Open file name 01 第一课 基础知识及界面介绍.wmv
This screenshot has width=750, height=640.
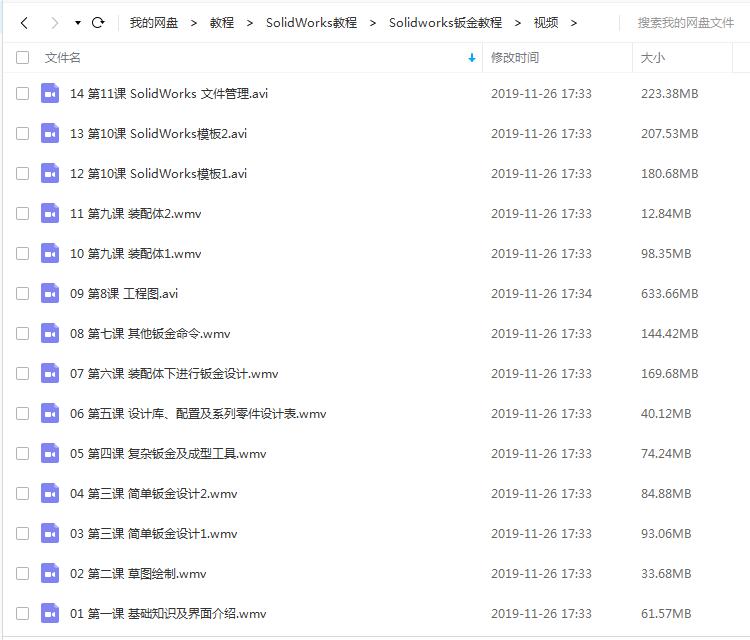(168, 613)
